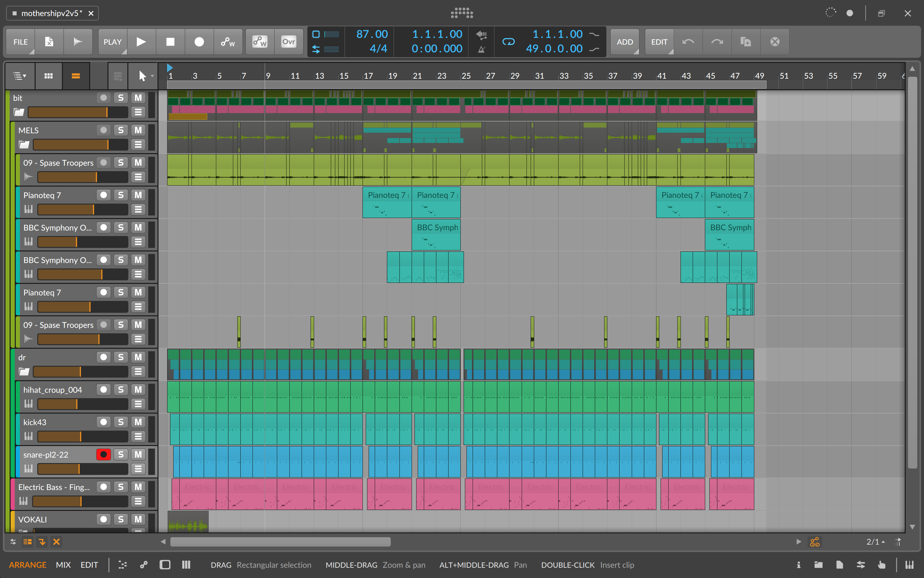Toggle the arranger loop icon
Viewport: 924px width, 578px height.
click(x=508, y=42)
